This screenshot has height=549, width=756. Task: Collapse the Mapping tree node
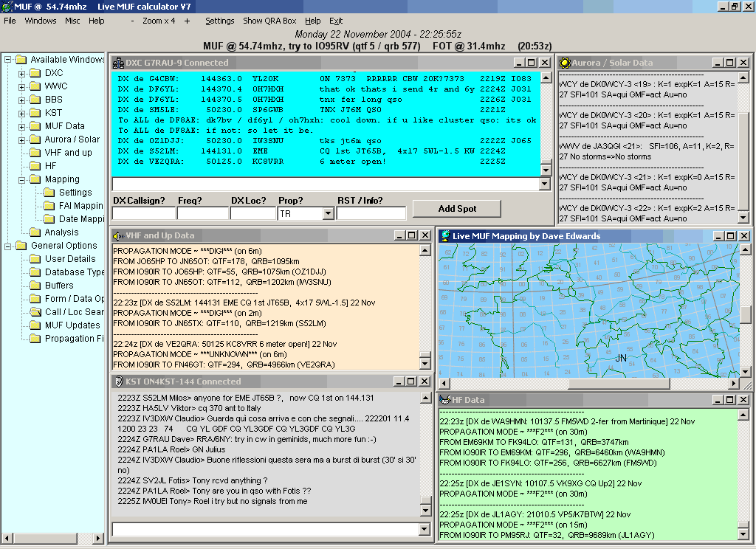22,179
